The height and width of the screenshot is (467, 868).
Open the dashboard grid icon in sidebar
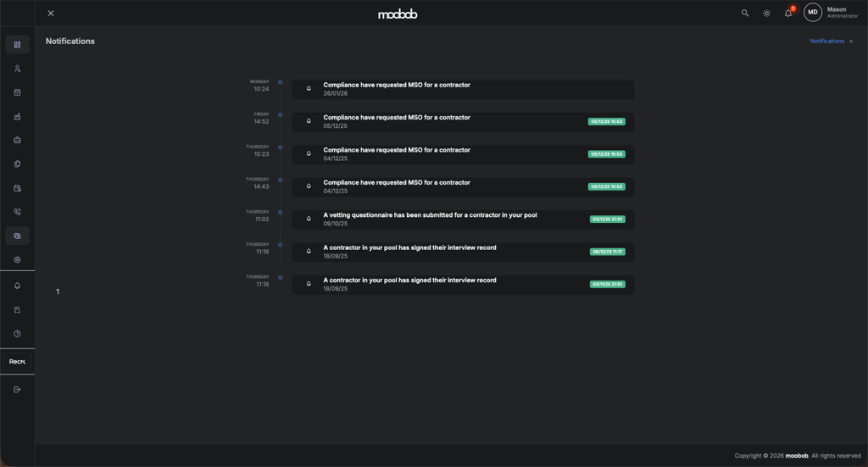(17, 45)
